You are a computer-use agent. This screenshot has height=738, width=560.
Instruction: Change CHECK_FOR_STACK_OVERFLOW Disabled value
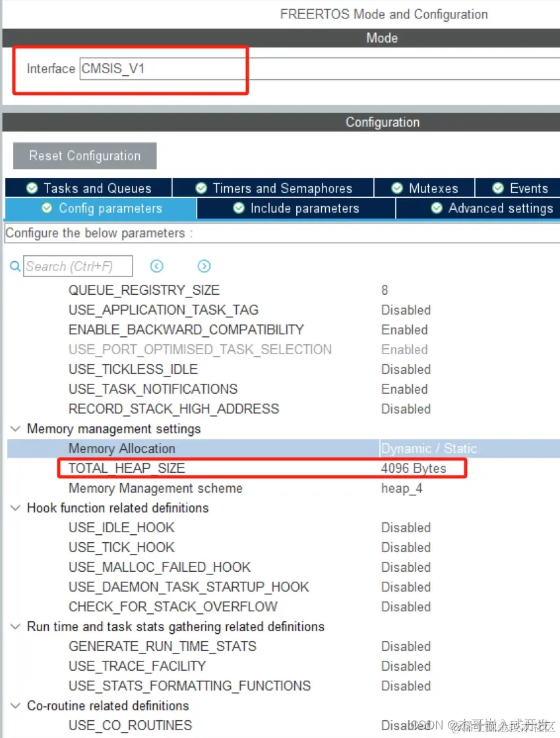406,607
